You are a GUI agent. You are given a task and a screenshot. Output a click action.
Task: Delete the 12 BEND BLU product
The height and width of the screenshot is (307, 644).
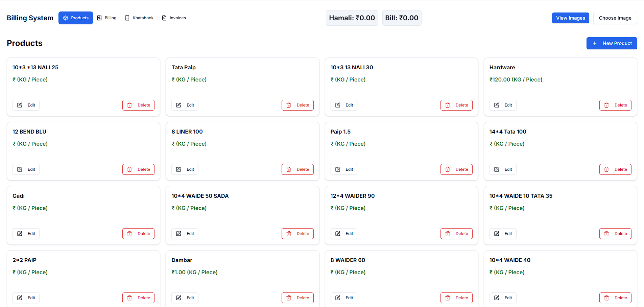click(138, 169)
